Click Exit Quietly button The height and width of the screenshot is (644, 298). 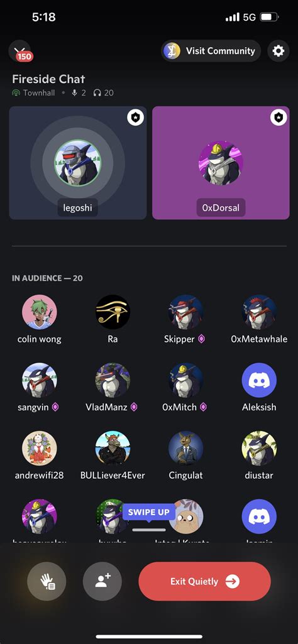point(205,581)
